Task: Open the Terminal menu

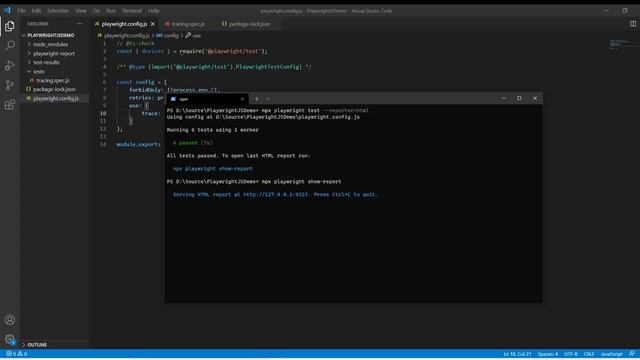Action: click(132, 11)
